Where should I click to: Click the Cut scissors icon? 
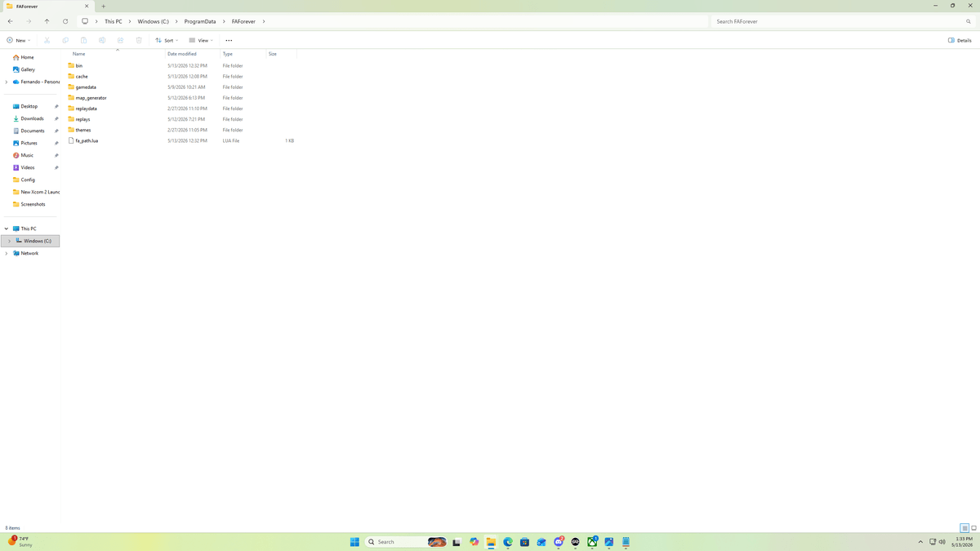point(47,40)
